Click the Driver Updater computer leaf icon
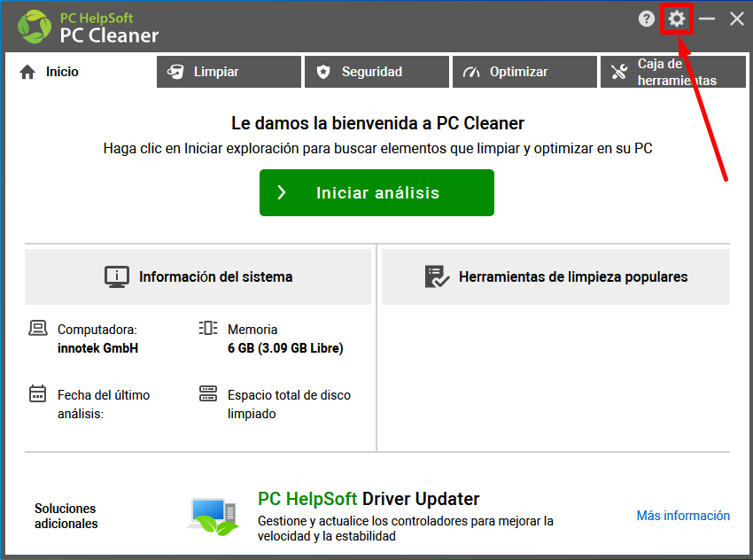 (213, 517)
